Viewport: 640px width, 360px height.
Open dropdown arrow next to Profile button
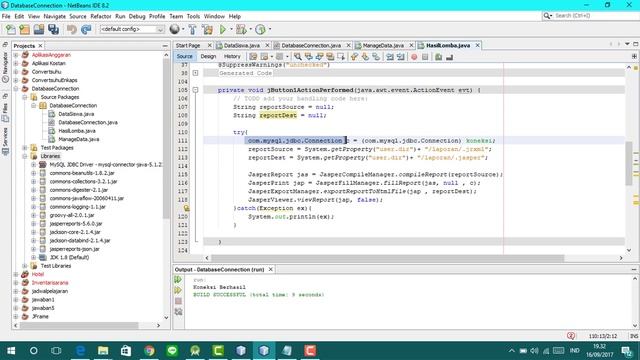tap(269, 29)
